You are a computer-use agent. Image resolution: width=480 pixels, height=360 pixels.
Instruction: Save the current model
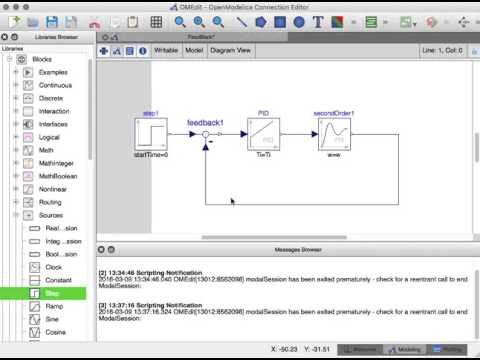52,22
